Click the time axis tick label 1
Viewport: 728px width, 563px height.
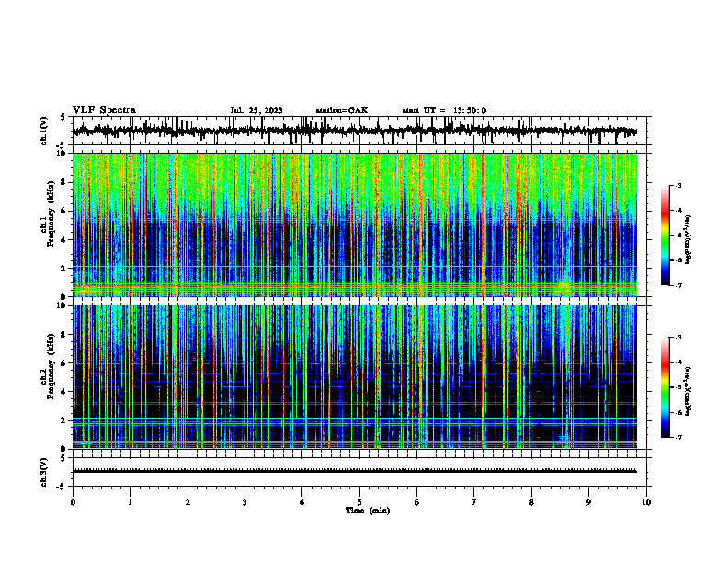click(x=130, y=502)
